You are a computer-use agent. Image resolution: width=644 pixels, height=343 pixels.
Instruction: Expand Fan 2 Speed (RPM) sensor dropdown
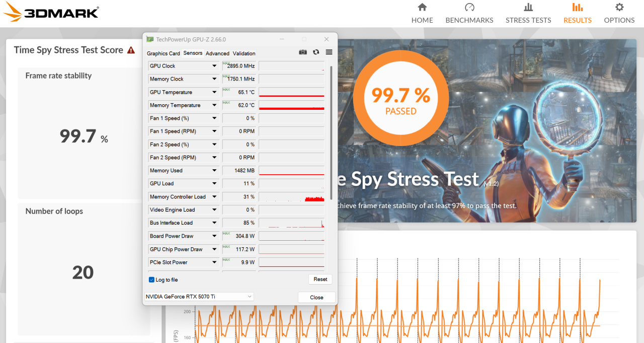(x=214, y=158)
